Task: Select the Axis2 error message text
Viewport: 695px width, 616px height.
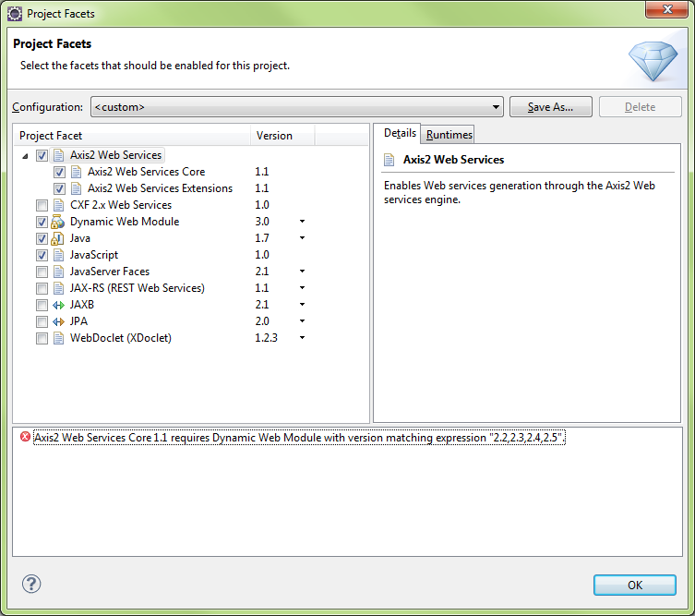Action: (299, 438)
